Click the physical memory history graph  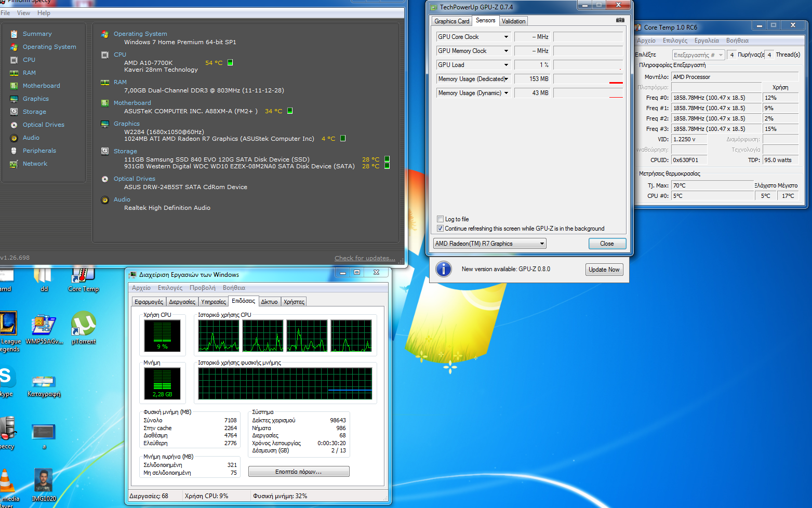tap(285, 383)
